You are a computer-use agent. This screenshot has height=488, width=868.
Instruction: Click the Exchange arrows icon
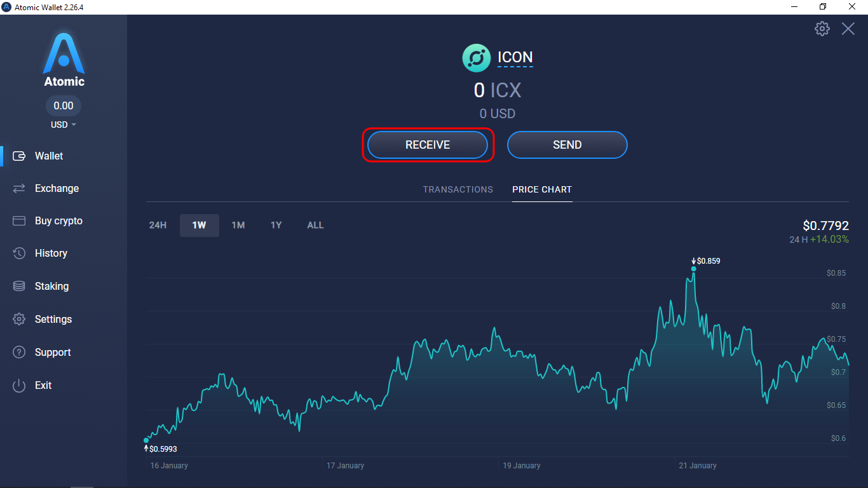click(x=19, y=188)
